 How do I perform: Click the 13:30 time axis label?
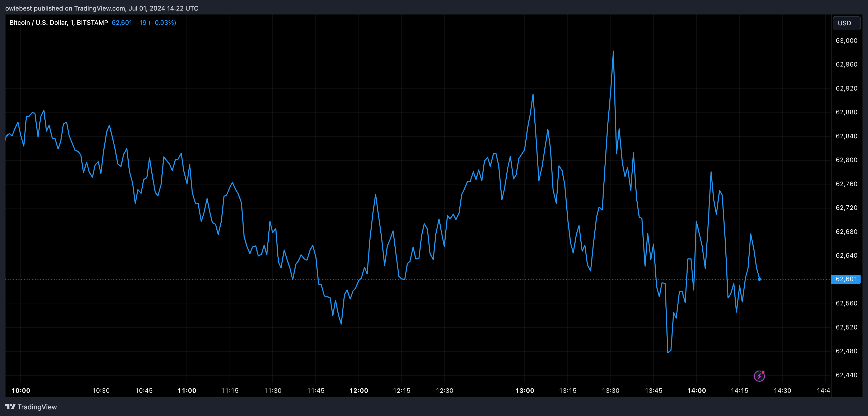(x=610, y=390)
